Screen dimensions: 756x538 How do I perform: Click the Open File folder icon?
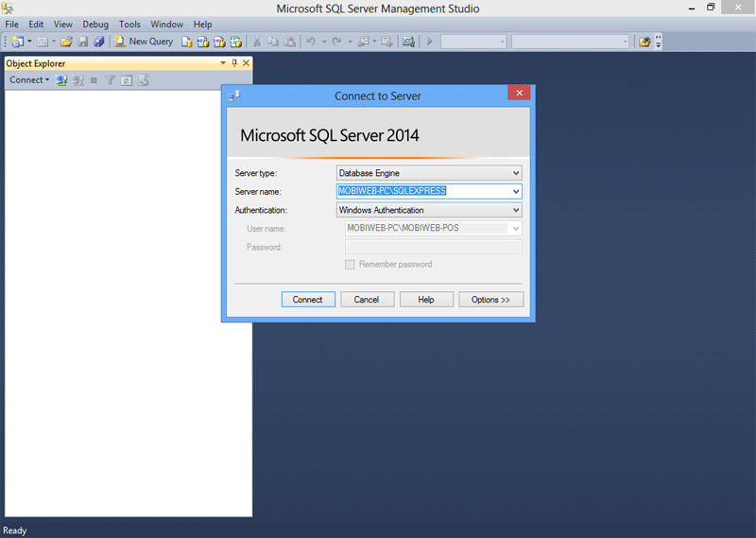[66, 42]
